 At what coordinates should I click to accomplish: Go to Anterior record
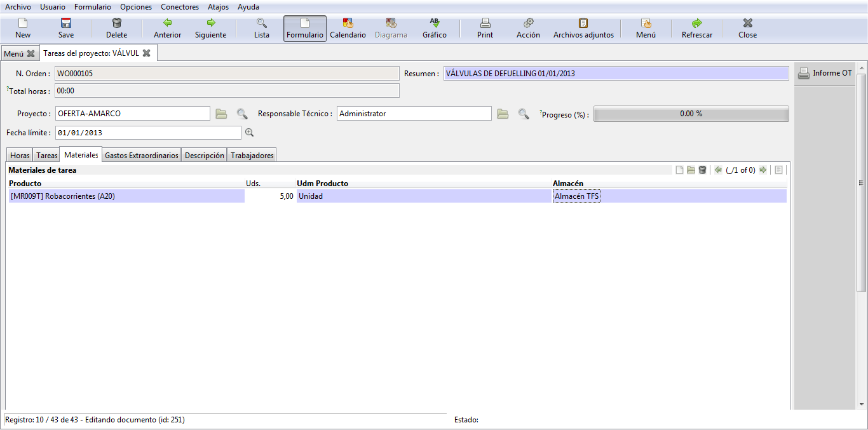(x=168, y=29)
